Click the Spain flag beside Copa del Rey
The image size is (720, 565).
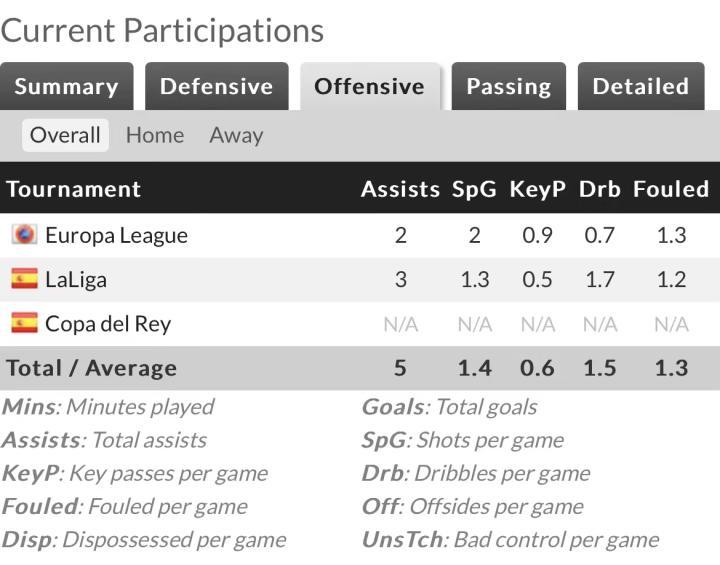click(24, 323)
